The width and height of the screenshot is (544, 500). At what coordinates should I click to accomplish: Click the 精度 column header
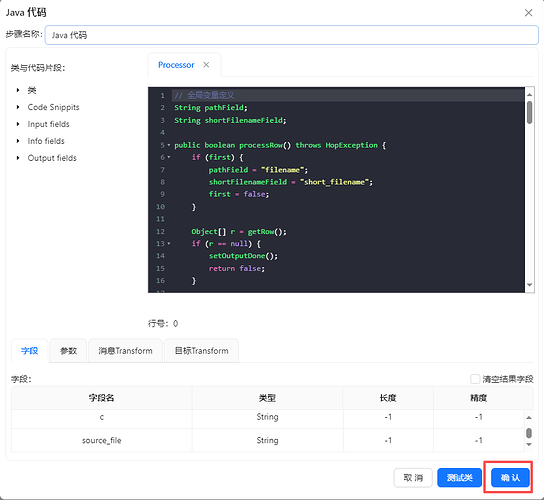click(479, 398)
